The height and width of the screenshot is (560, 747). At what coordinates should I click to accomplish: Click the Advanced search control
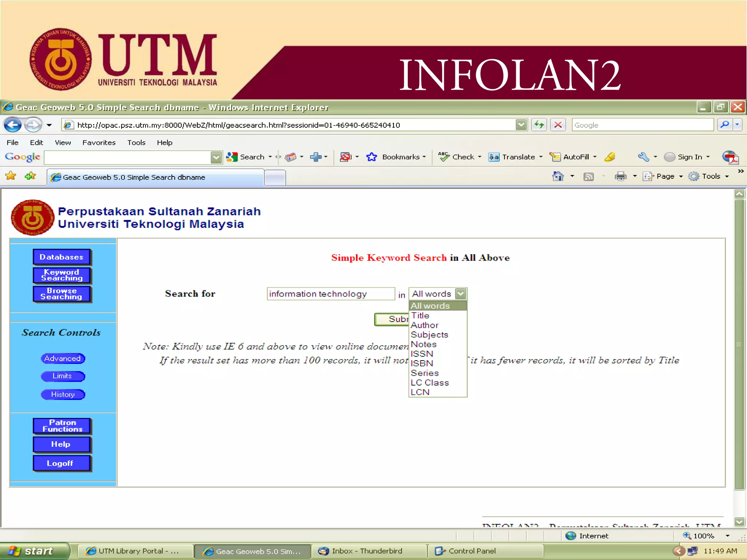(63, 358)
